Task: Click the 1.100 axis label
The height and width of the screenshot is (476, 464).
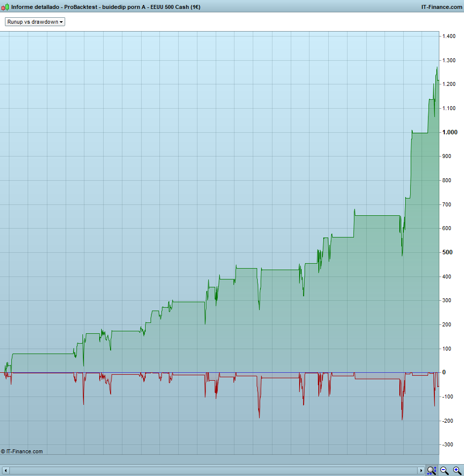Action: pos(449,108)
